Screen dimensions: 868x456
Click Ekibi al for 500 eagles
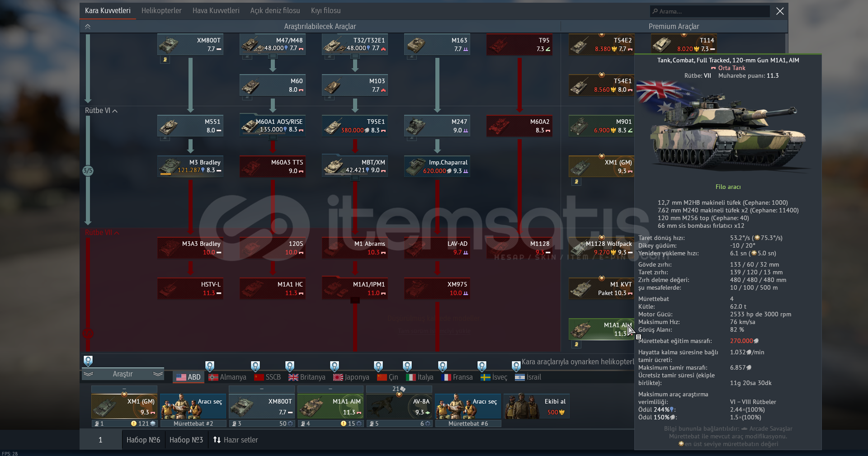(537, 406)
